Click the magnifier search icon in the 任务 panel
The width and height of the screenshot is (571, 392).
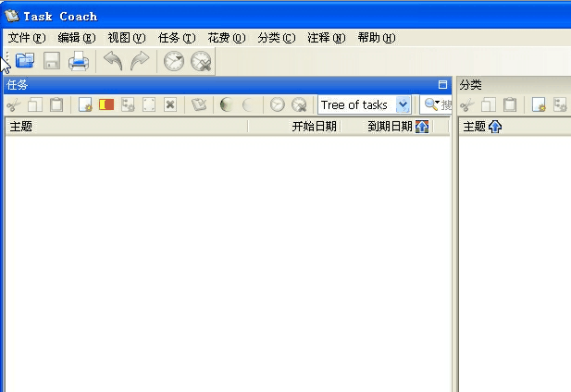(x=432, y=104)
